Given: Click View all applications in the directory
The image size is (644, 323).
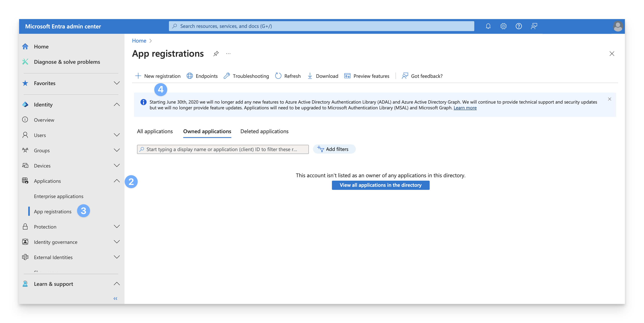Looking at the screenshot, I should point(380,185).
